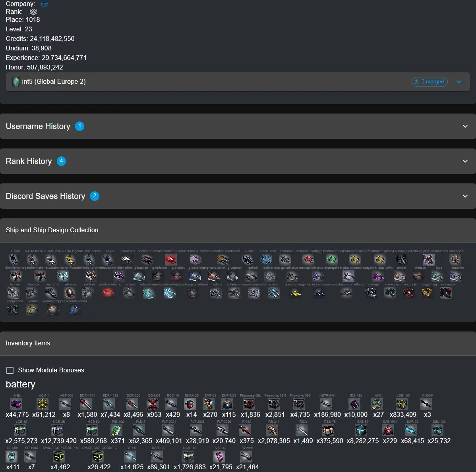Click the int5 (Global Europe 2) server label
The image size is (476, 472).
(x=54, y=82)
